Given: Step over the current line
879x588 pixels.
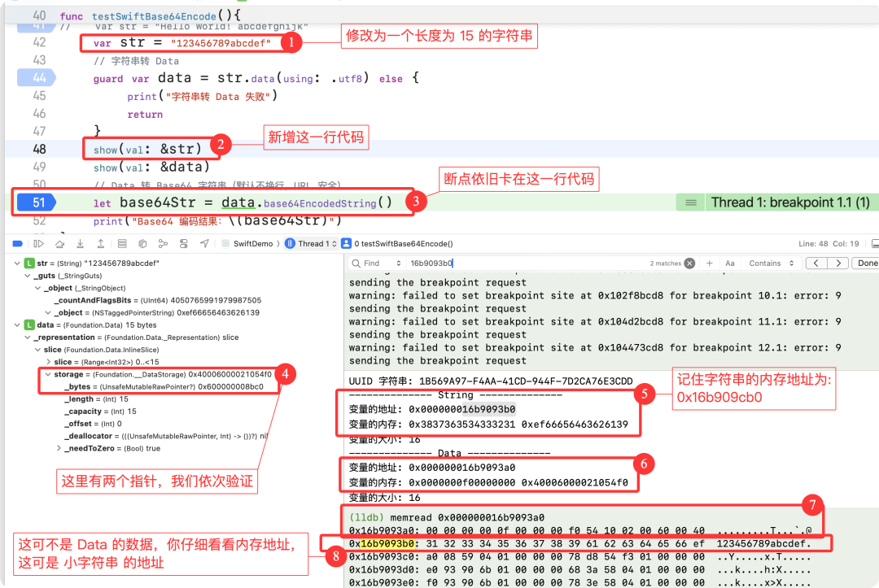Looking at the screenshot, I should click(x=60, y=244).
